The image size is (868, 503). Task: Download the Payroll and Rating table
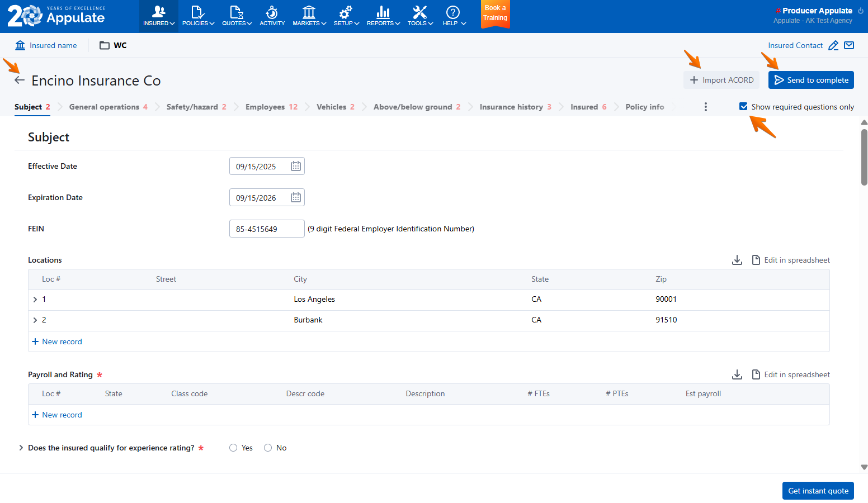click(x=737, y=374)
